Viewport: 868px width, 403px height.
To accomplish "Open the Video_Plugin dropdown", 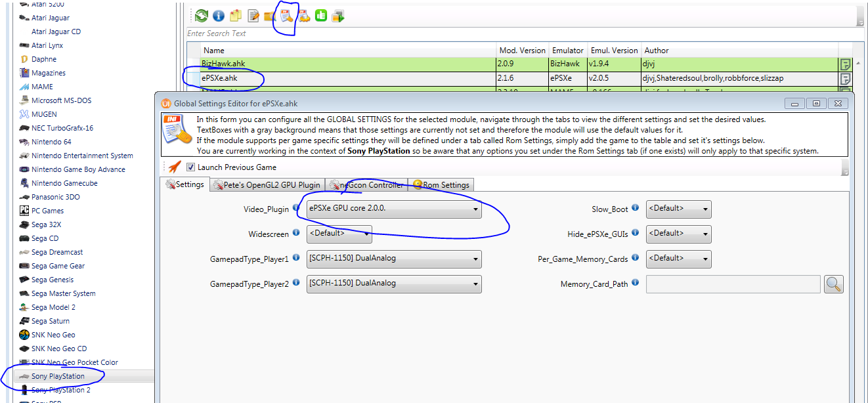I will tap(393, 209).
